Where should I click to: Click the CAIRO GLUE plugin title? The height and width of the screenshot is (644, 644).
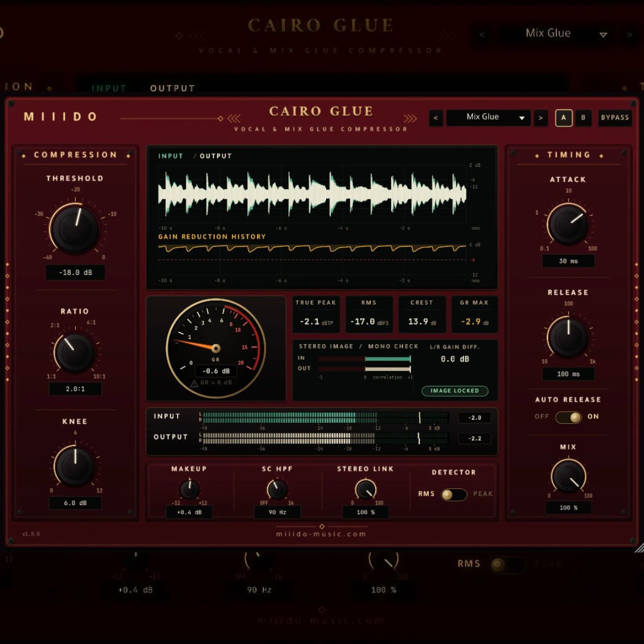(321, 112)
